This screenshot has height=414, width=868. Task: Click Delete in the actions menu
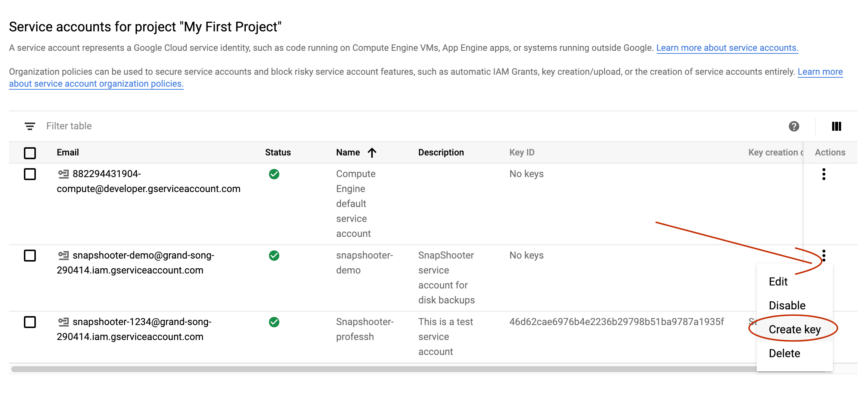click(784, 353)
